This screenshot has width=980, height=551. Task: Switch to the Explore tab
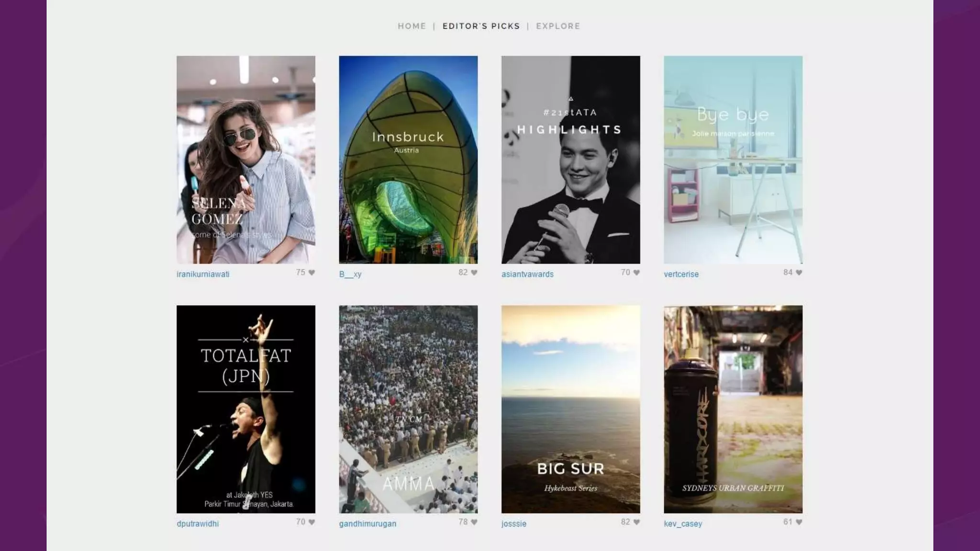click(x=558, y=26)
